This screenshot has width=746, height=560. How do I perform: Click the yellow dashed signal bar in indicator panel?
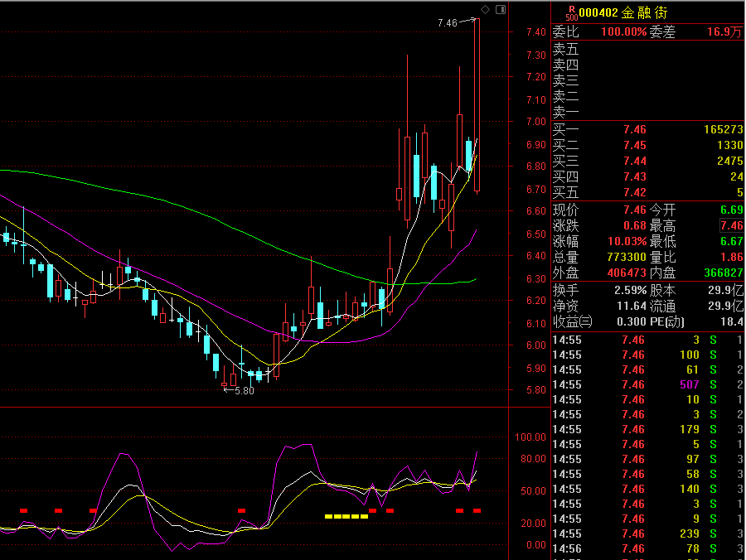pos(346,516)
